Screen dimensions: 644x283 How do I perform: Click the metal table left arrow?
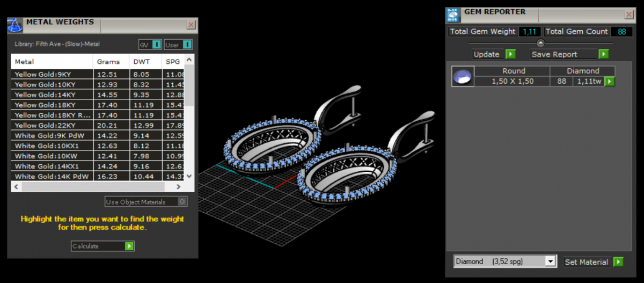(16, 187)
